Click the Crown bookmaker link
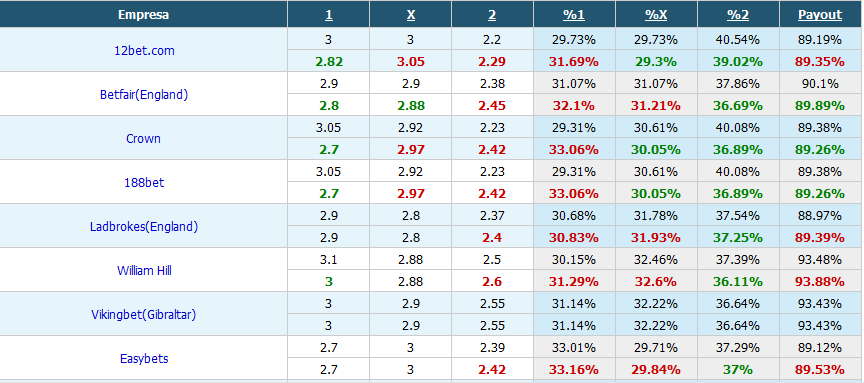Viewport: 864px width, 383px height. (144, 138)
